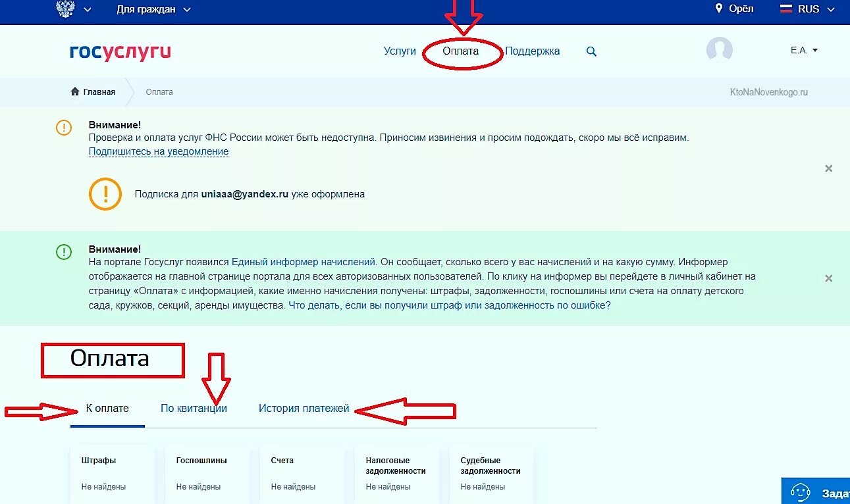The height and width of the screenshot is (504, 850).
Task: Change city from Орёл
Action: point(741,9)
